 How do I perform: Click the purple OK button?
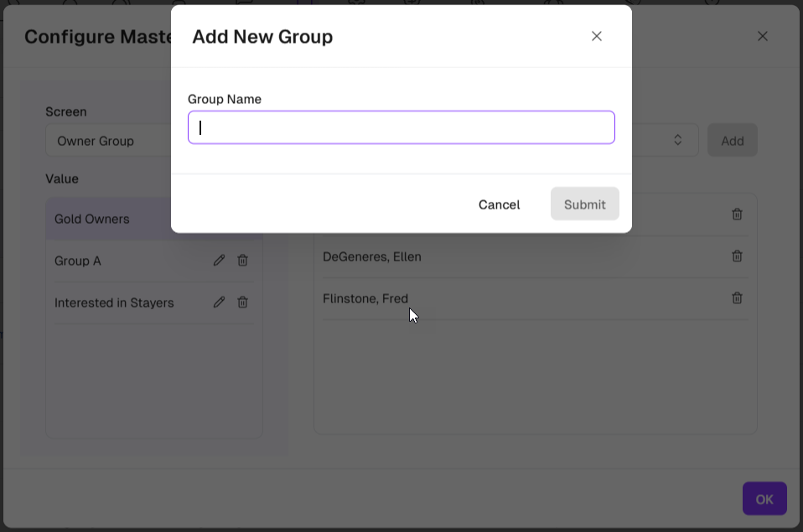coord(764,498)
